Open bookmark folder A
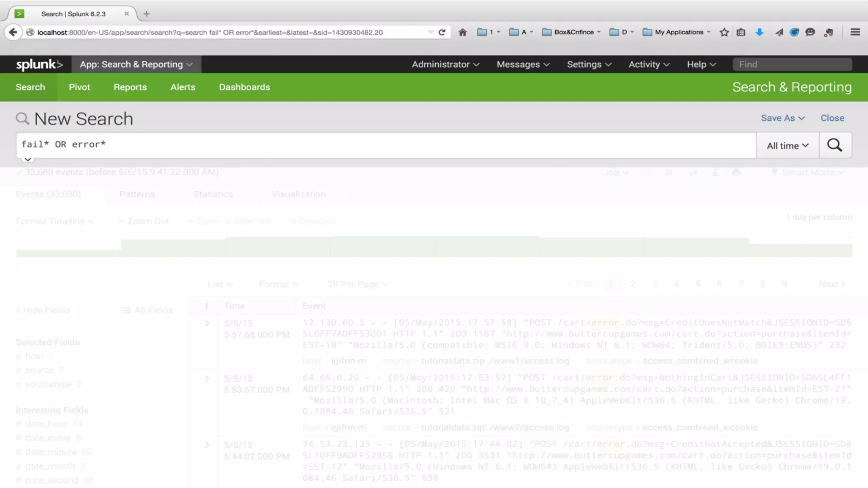 pos(521,32)
